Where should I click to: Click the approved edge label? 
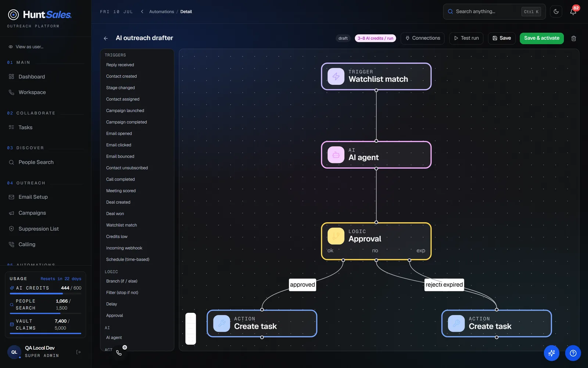click(302, 284)
